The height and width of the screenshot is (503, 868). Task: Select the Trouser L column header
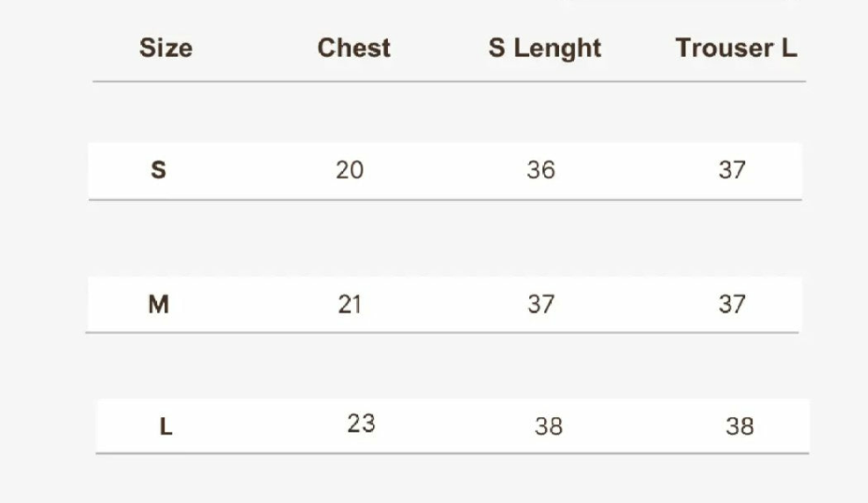[735, 47]
